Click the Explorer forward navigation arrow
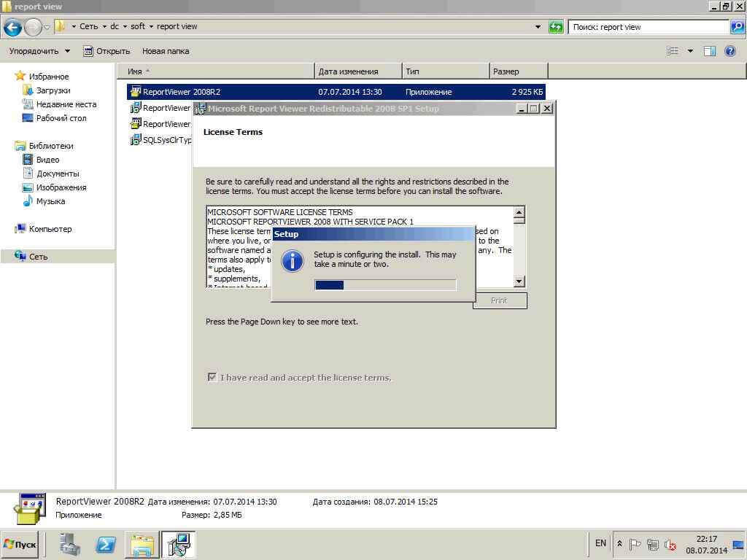Screen dimensions: 747x560 coord(33,27)
